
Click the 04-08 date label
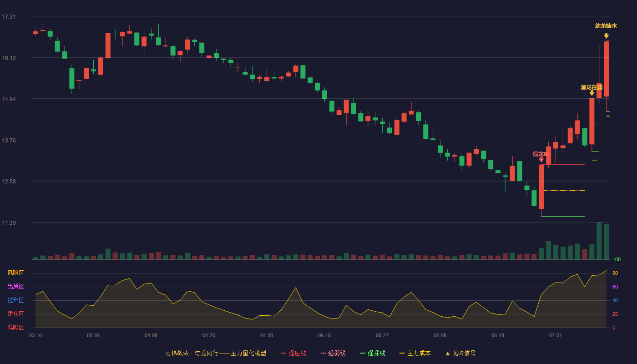(x=151, y=335)
